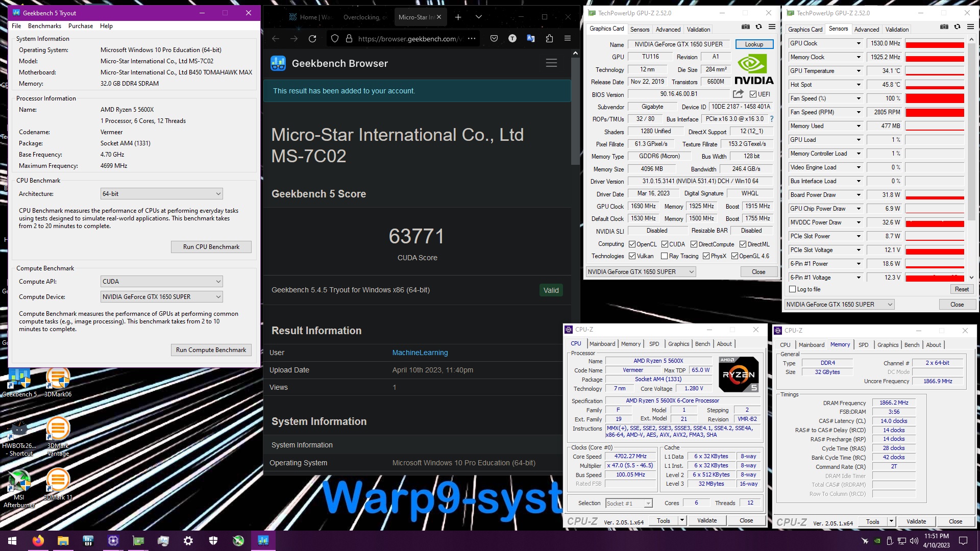
Task: Click Reset button in GPU-Z Sensors
Action: (x=962, y=289)
